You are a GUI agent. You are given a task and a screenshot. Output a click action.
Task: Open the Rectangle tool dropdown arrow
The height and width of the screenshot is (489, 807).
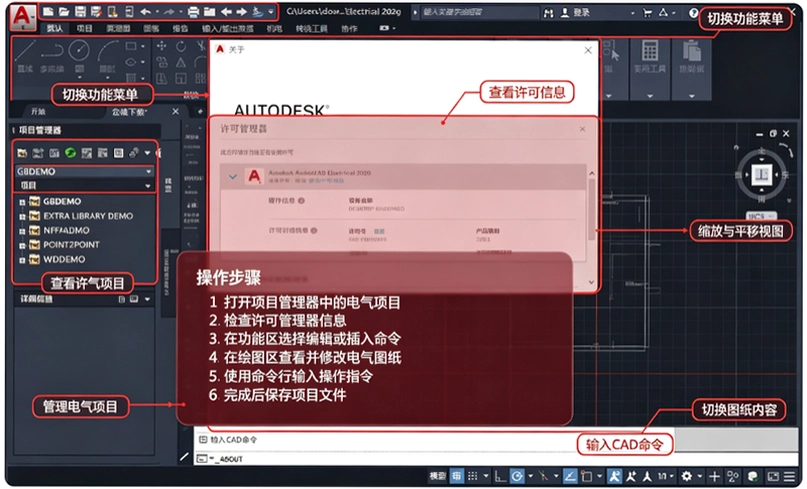(x=143, y=46)
